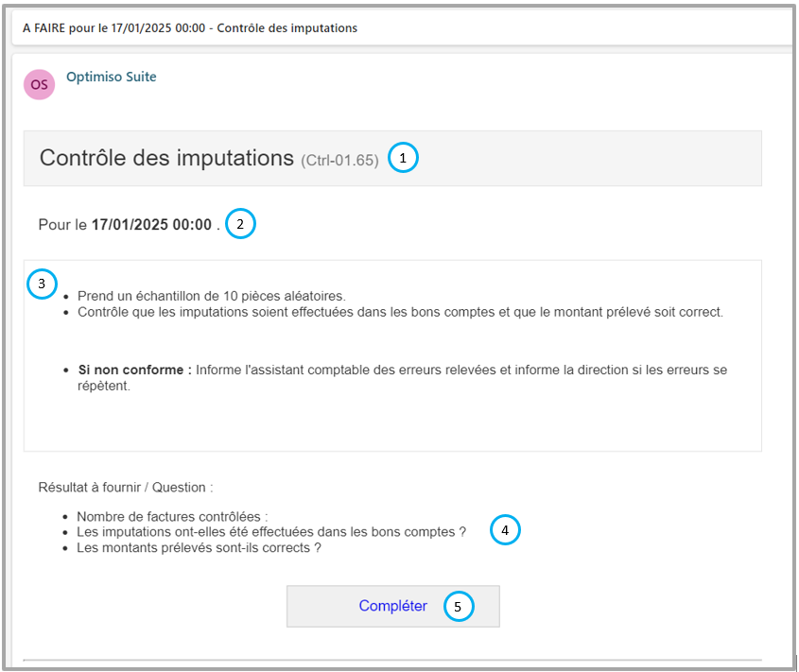Click the pink OS avatar icon
The width and height of the screenshot is (799, 672).
click(x=39, y=84)
